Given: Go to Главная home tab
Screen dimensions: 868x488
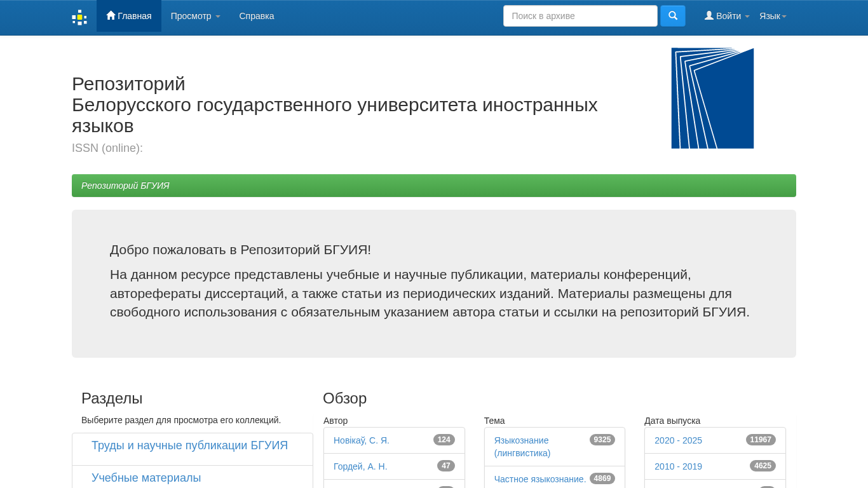Looking at the screenshot, I should coord(129,16).
